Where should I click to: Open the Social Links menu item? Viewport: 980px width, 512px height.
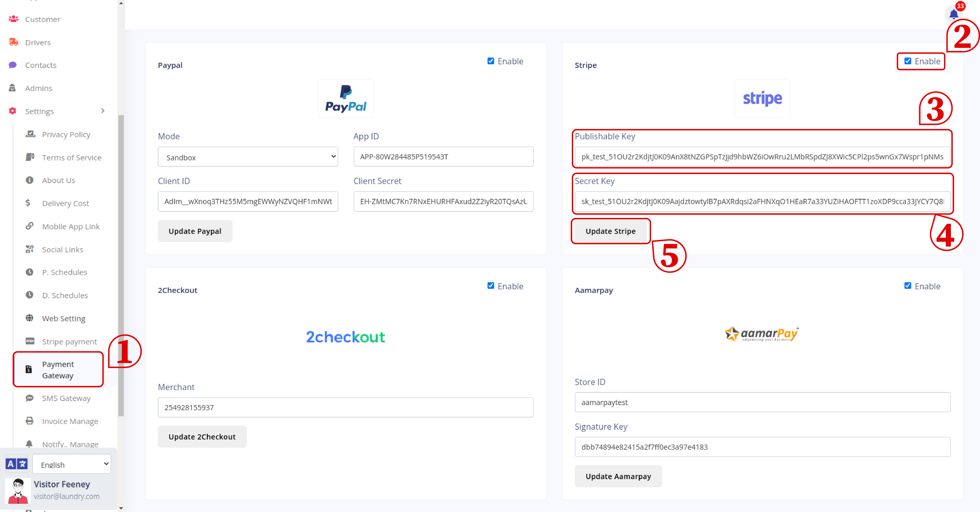(x=62, y=250)
